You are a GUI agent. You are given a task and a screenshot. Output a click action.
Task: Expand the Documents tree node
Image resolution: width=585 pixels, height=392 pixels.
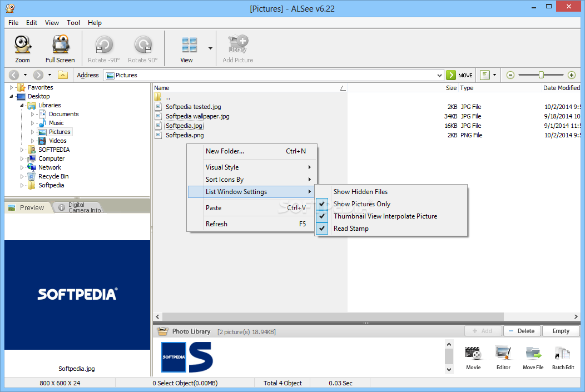coord(32,114)
